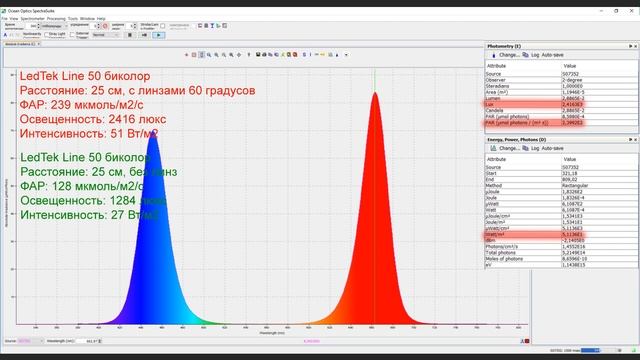The height and width of the screenshot is (360, 640).
Task: Click the crosshair icon starting the graph toolbar
Action: point(187,55)
